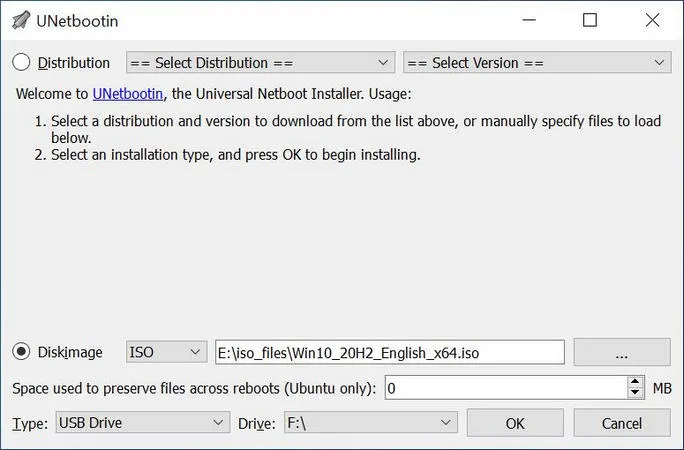Screen dimensions: 684x450
Task: Increase persistence space with up arrow
Action: (636, 382)
